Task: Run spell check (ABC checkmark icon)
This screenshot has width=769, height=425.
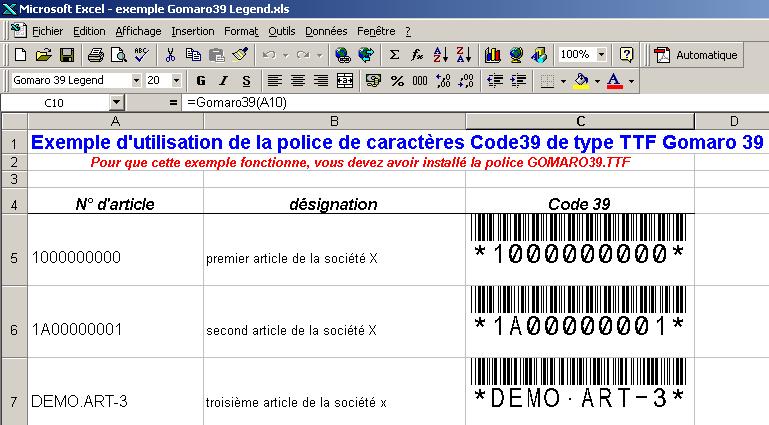Action: coord(142,55)
